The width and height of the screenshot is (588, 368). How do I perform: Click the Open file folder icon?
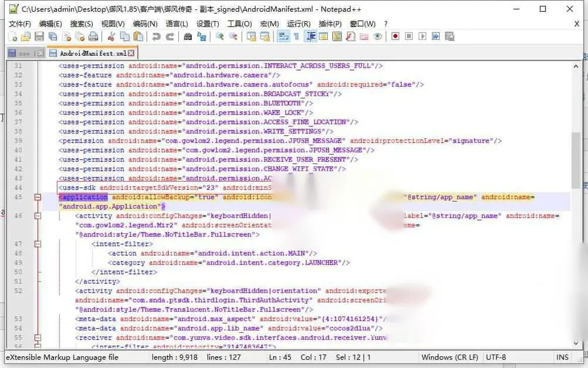[26, 36]
